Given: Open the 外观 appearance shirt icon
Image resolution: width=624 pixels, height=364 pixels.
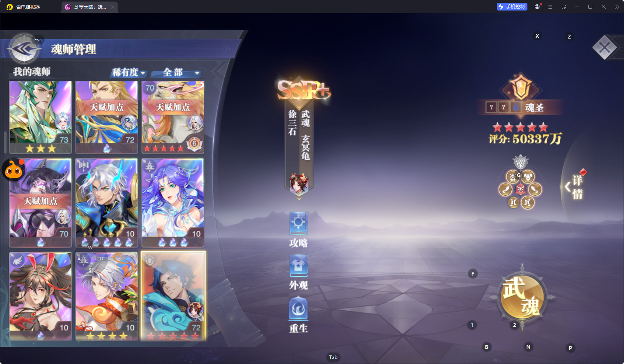Looking at the screenshot, I should pos(299,273).
